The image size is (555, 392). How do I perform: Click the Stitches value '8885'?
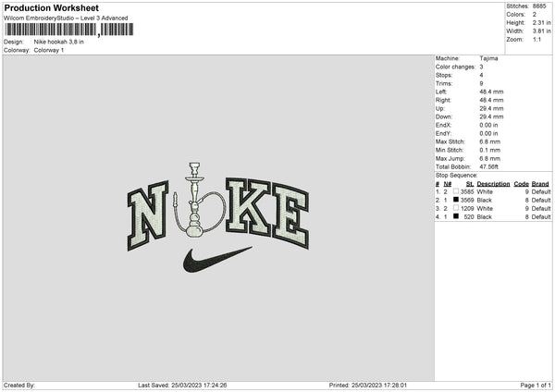coord(539,6)
